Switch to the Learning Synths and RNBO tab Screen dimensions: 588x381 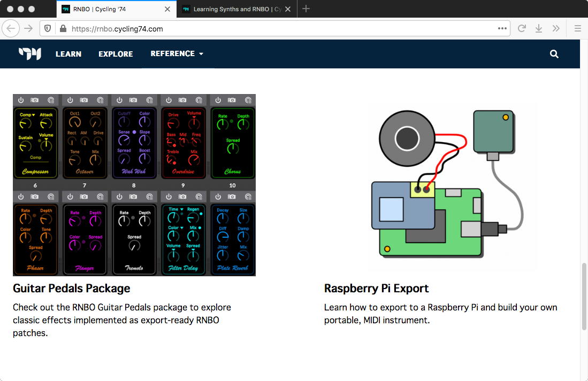coord(237,9)
